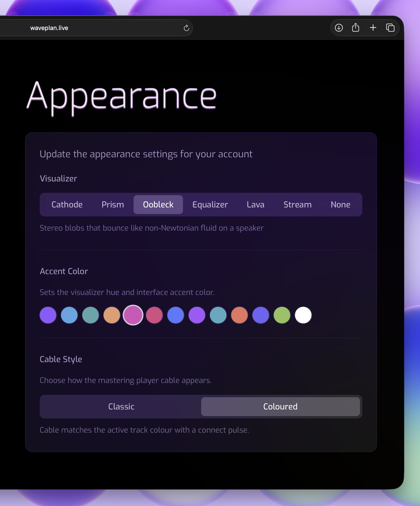Click the 'Update the appearance settings' text

coord(146,154)
